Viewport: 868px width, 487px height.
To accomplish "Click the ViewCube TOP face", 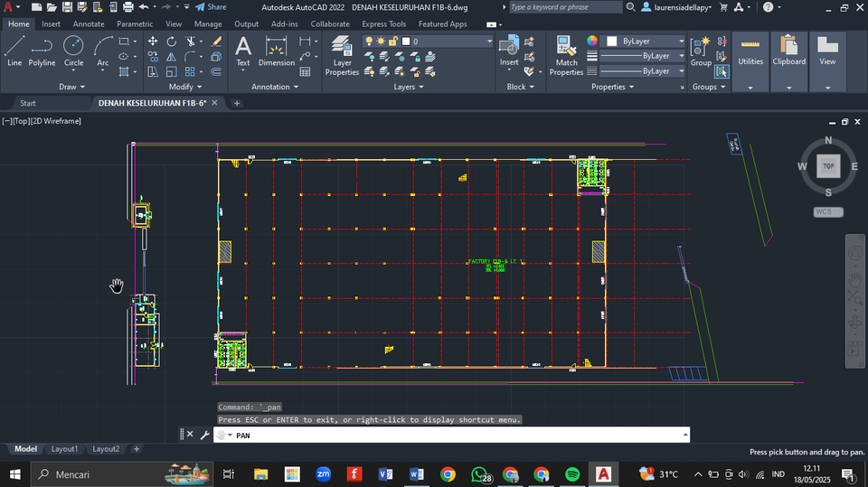I will 828,166.
